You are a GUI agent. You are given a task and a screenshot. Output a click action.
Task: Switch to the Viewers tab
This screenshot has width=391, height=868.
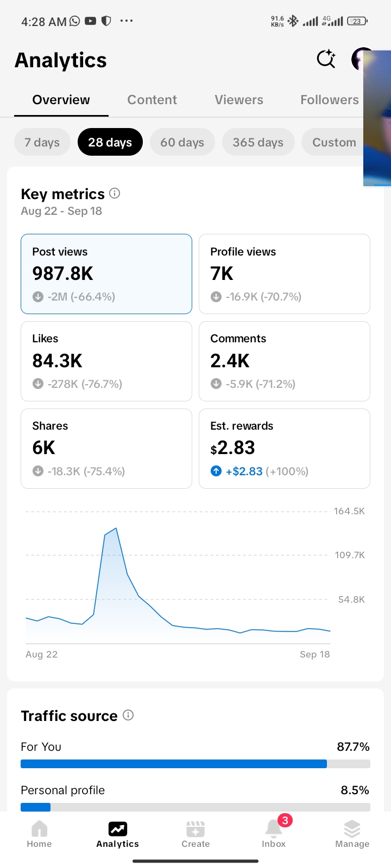click(x=239, y=100)
